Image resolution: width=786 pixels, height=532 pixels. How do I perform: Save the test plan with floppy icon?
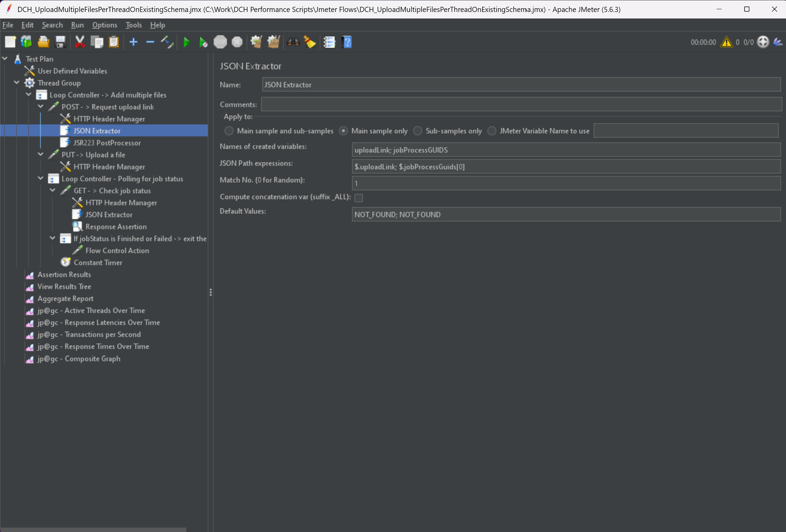61,42
